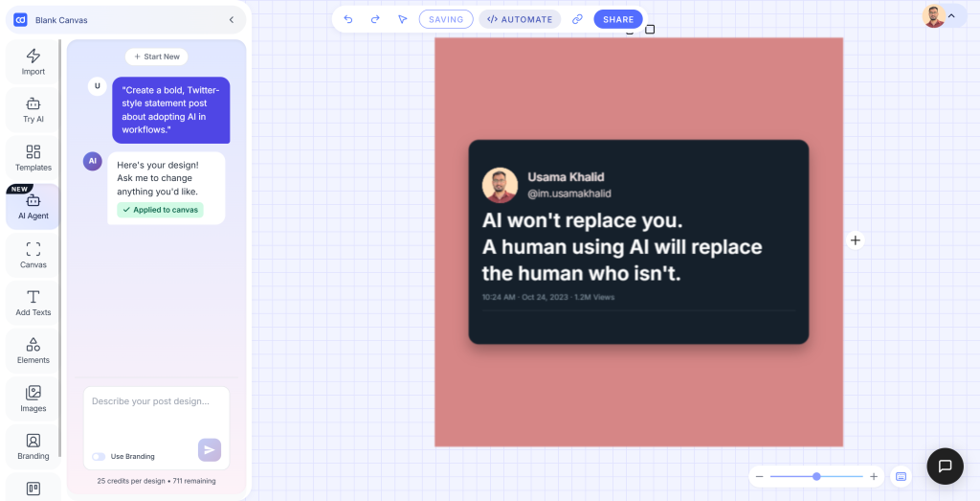
Task: Select the "AI won't replace you." headline
Action: point(583,220)
